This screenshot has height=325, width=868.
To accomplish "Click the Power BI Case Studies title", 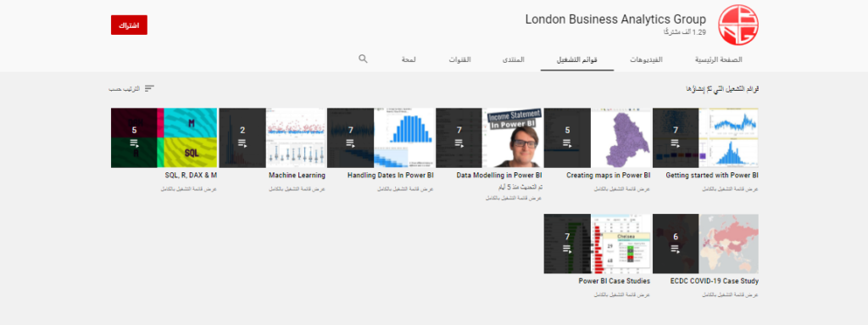I will click(615, 281).
